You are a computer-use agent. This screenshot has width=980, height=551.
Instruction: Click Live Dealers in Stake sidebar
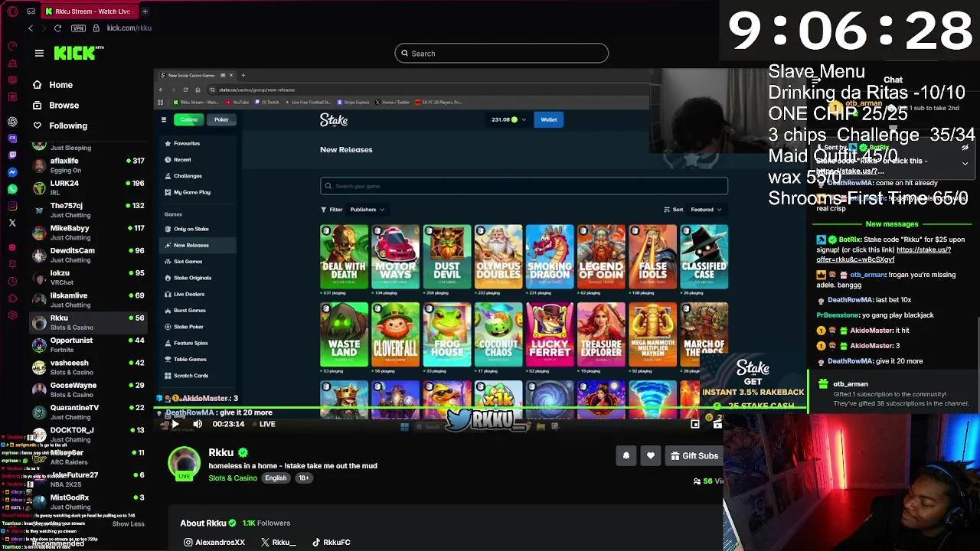(x=188, y=295)
